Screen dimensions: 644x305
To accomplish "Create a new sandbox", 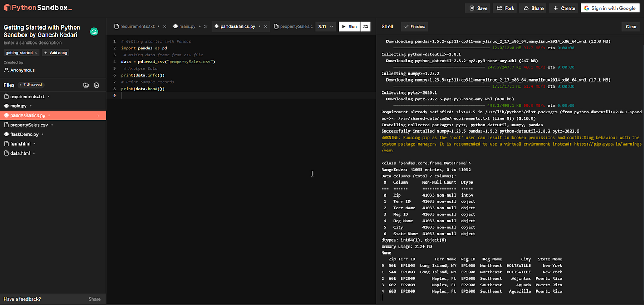I will 564,8.
